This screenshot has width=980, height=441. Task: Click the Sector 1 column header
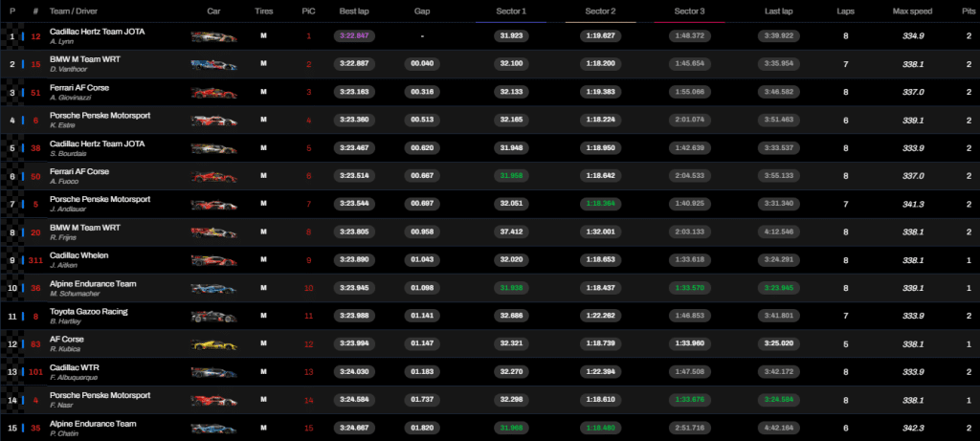click(511, 11)
